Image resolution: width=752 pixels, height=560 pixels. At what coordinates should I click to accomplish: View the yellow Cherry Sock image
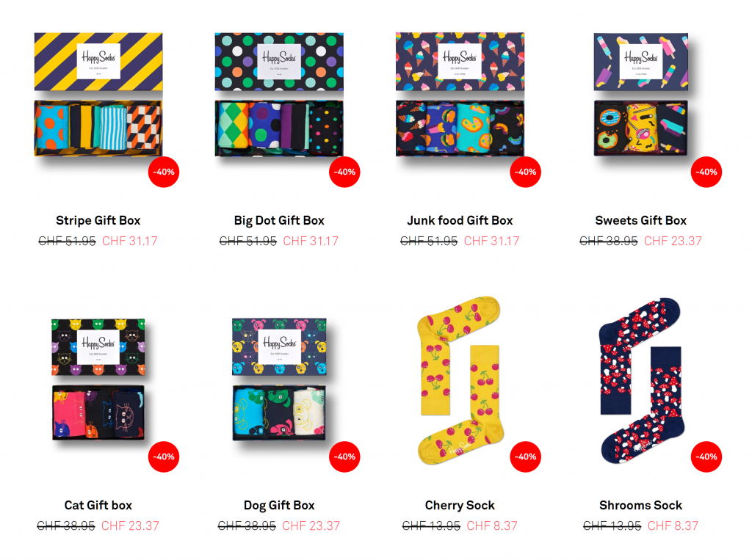(x=460, y=381)
